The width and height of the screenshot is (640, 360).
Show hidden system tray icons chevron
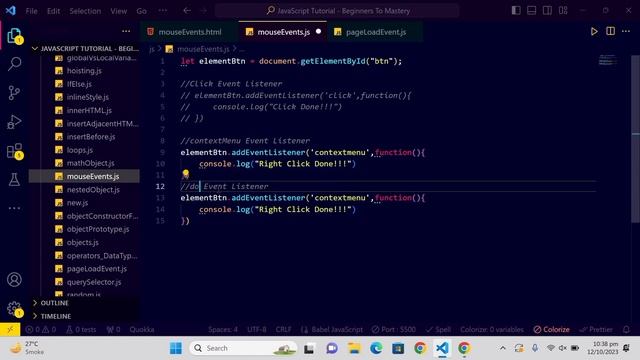(503, 348)
